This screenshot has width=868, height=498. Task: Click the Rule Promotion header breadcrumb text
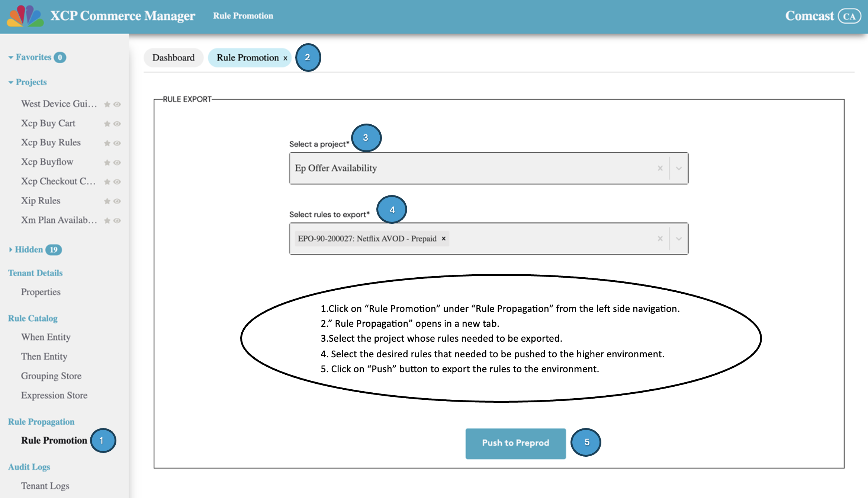click(x=243, y=16)
